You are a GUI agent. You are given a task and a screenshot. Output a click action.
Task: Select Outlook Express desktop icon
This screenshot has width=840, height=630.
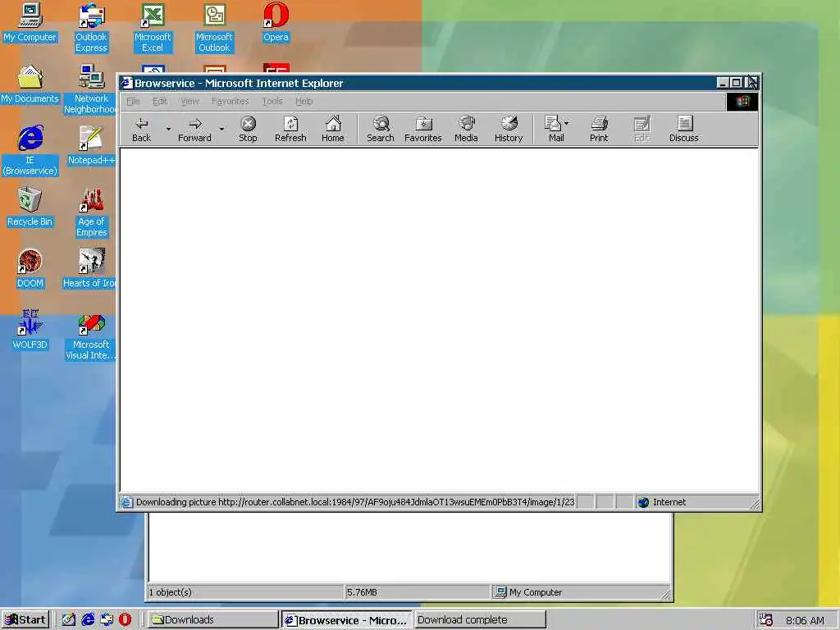coord(91,28)
